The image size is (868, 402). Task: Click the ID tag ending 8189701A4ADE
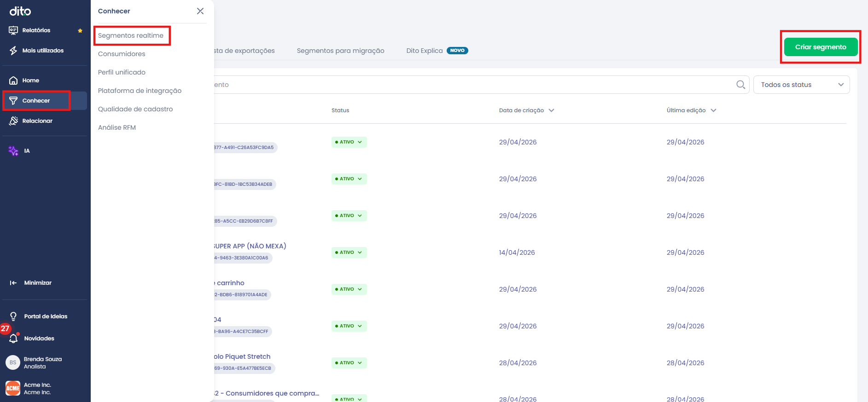242,295
